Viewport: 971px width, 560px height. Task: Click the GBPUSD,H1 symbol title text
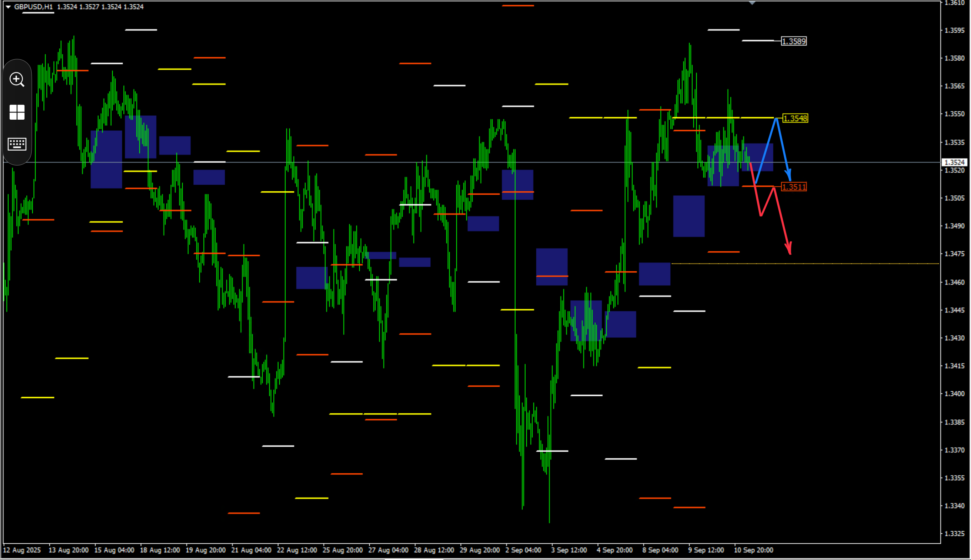tap(33, 7)
